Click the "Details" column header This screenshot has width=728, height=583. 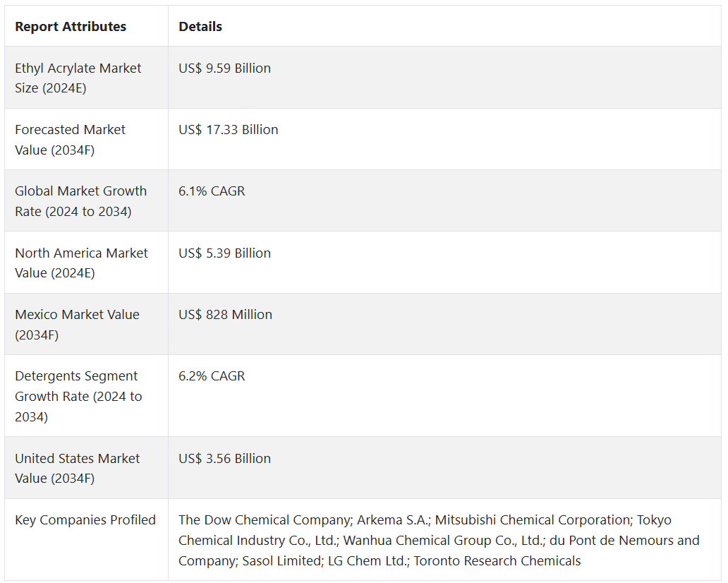coord(200,27)
